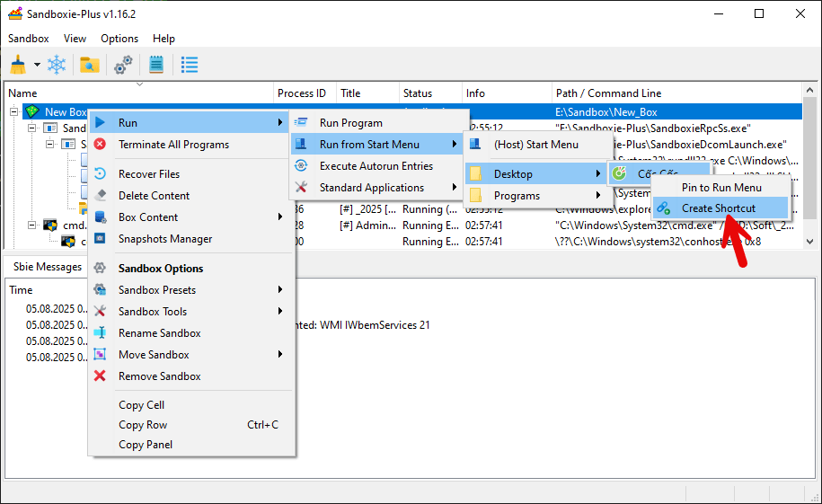Screen dimensions: 822x504
Task: Click the Execute Autorun Entries icon
Action: pyautogui.click(x=302, y=165)
